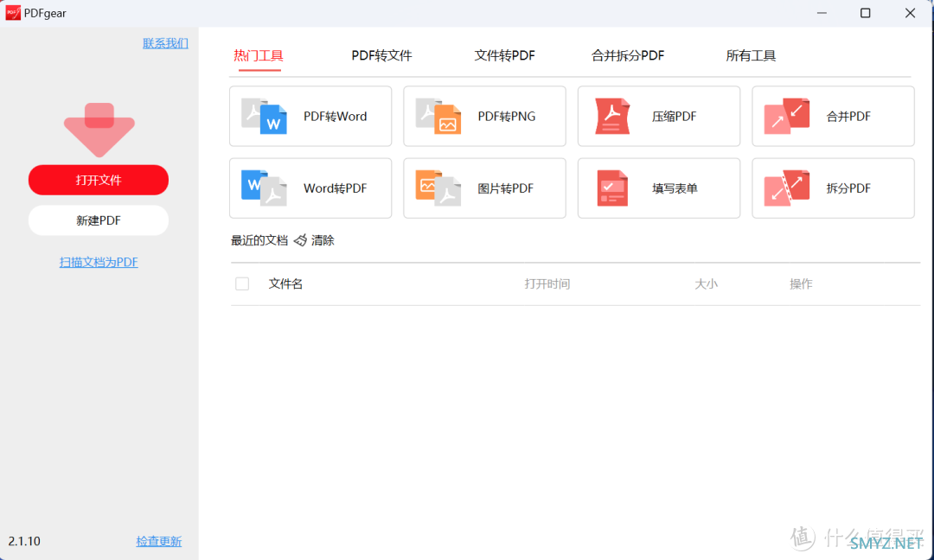Click the red 打开文件 button

(99, 180)
